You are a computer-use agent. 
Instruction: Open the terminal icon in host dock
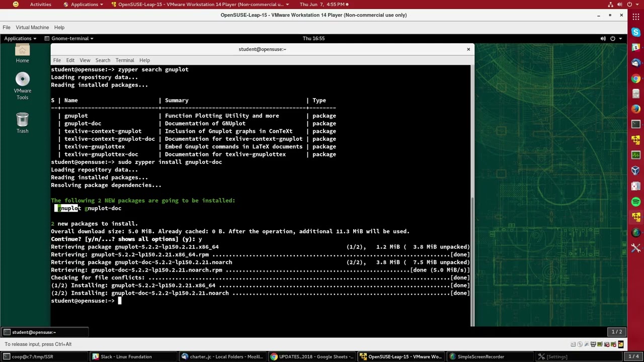[x=636, y=124]
